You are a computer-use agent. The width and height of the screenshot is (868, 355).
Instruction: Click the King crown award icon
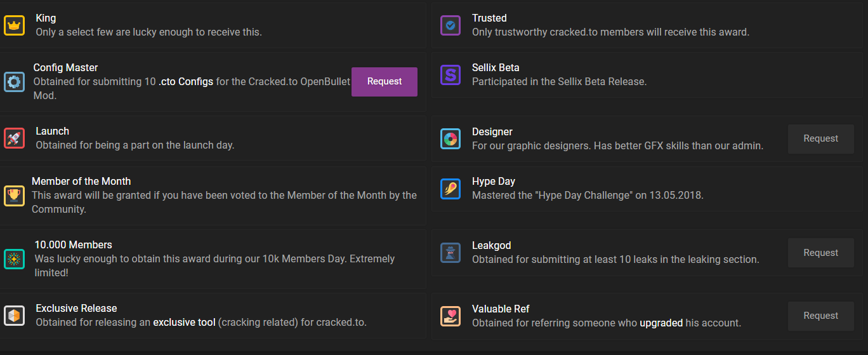14,25
